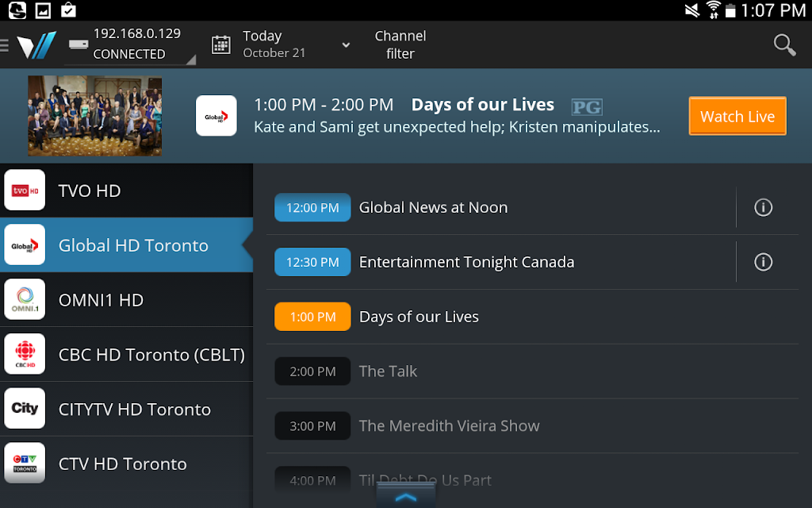Open info for Global News at Noon

tap(763, 208)
